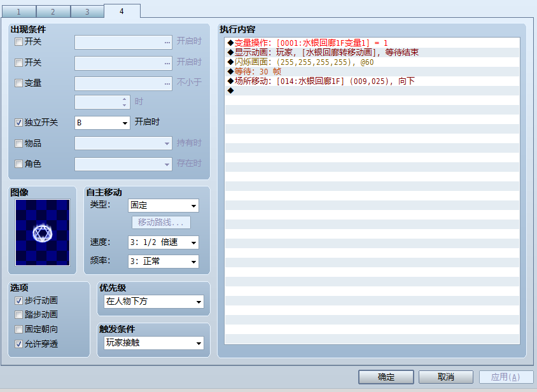537x392 pixels.
Task: Click the 取消 button
Action: coord(446,377)
